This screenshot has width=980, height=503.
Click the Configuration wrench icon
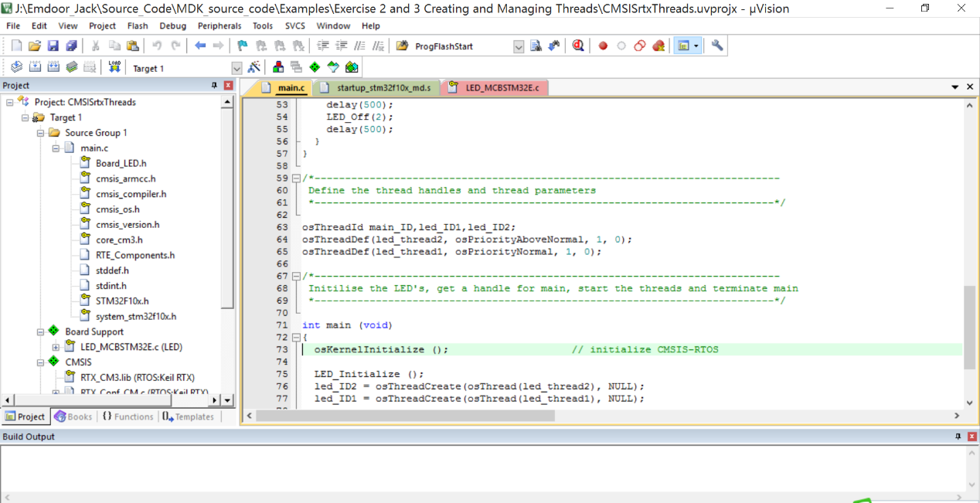point(717,46)
